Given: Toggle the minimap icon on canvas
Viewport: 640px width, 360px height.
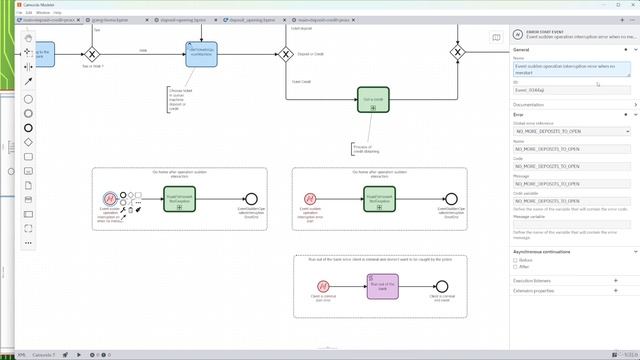Looking at the screenshot, I should point(496,38).
